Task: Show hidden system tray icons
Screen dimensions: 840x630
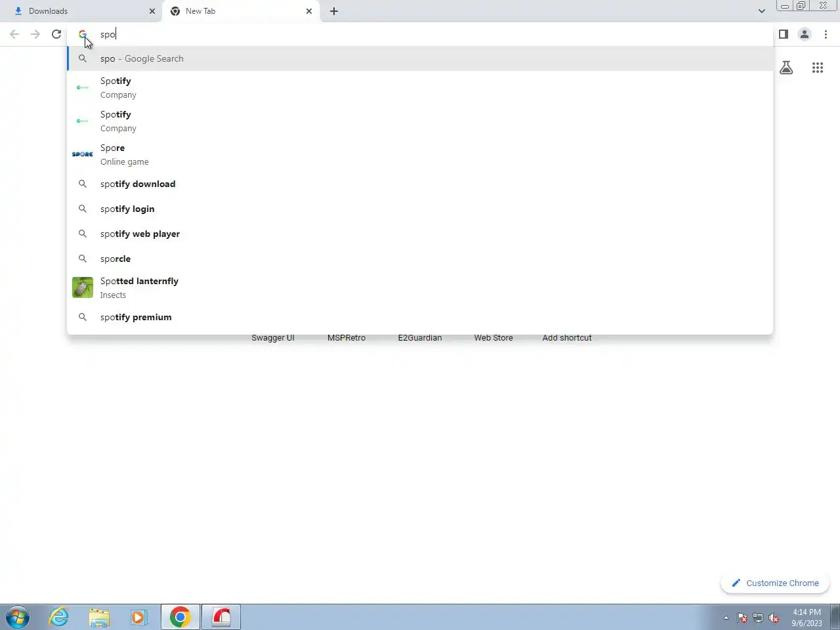Action: (726, 618)
